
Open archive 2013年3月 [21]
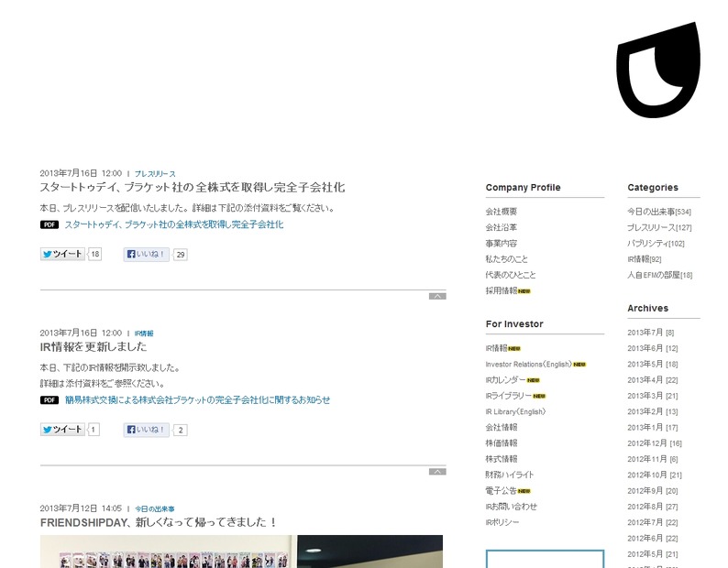[x=652, y=396]
